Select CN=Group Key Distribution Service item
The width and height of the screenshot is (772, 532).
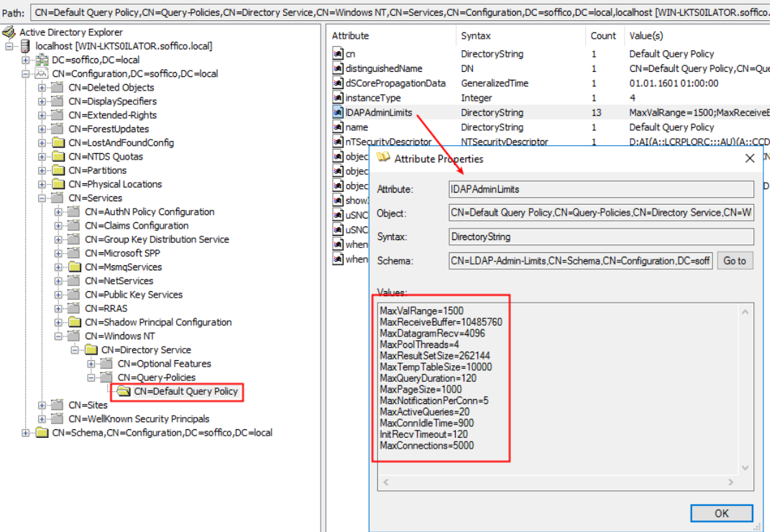[157, 239]
